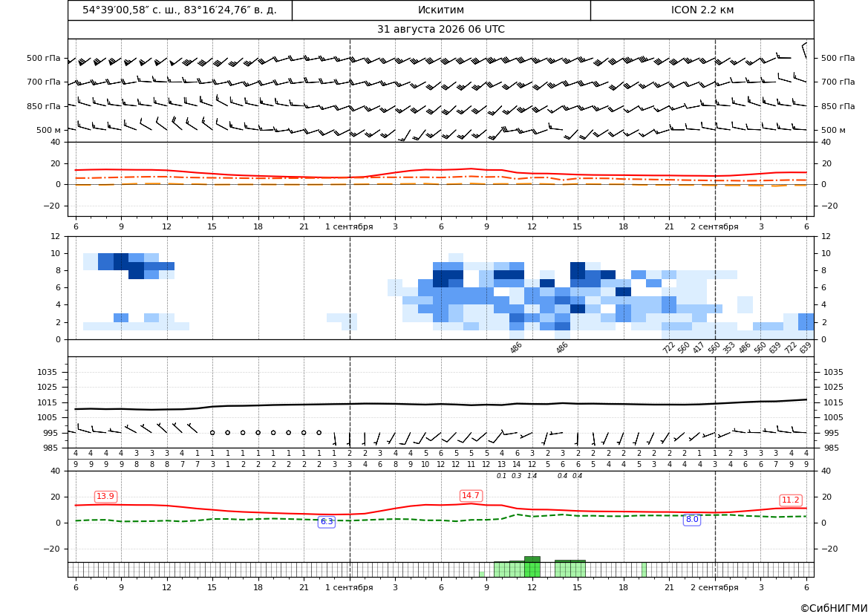868x614 pixels.
Task: Click the blue 6.3 minimum temperature label
Action: click(327, 521)
